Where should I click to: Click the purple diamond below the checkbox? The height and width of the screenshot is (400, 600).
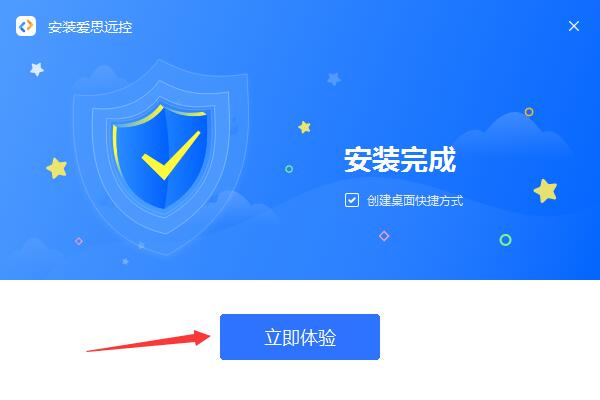pyautogui.click(x=384, y=236)
